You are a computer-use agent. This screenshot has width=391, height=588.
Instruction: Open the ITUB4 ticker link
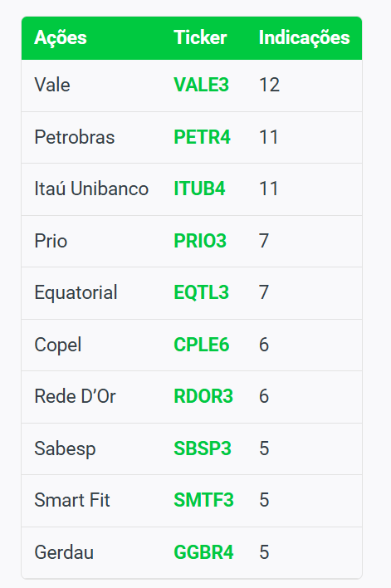[x=199, y=189]
